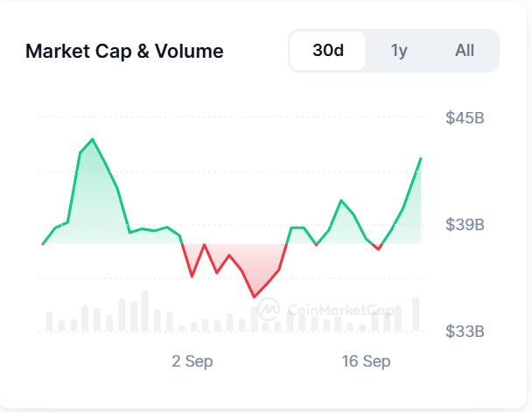Screen dimensions: 532x413
Task: Switch to the 1y time range
Action: (x=399, y=51)
